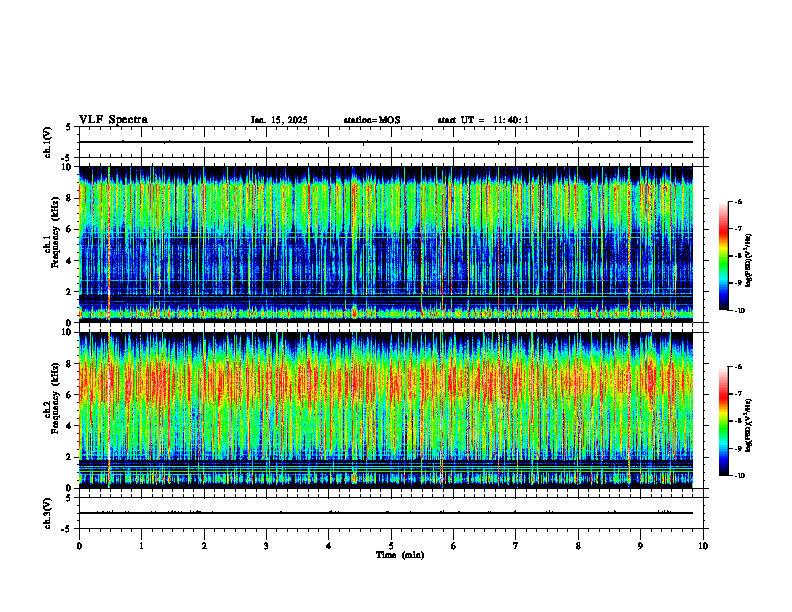This screenshot has height=612, width=792.
Task: Click the ch.1 colorbar log(PSD) label
Action: pos(749,261)
